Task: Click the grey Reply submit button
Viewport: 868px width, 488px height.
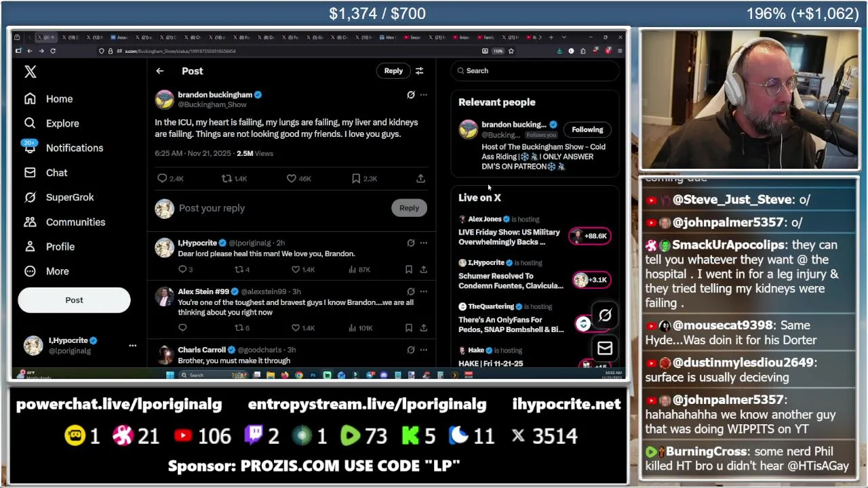Action: point(409,208)
